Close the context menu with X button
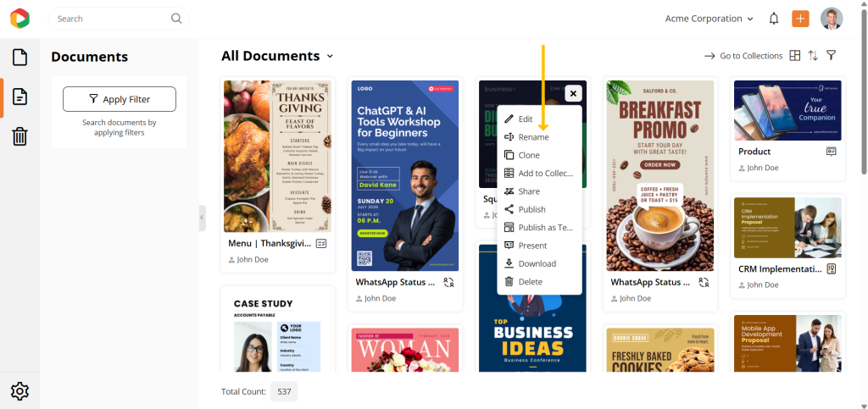 point(573,94)
